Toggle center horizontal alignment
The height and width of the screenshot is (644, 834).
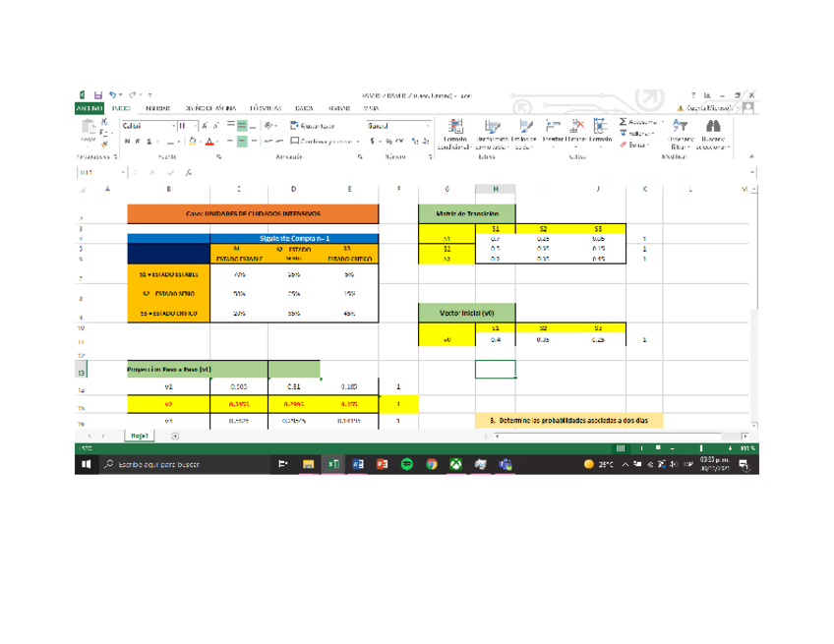[x=242, y=141]
